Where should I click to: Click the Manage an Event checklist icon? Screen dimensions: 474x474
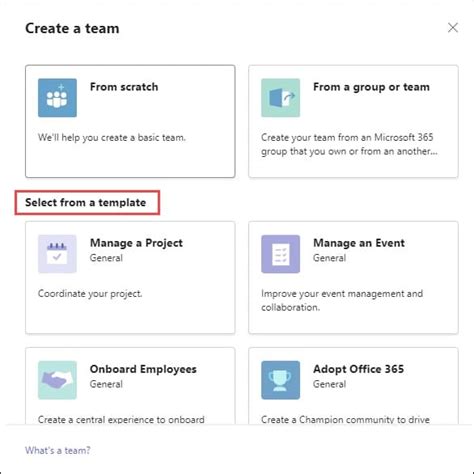pyautogui.click(x=280, y=254)
